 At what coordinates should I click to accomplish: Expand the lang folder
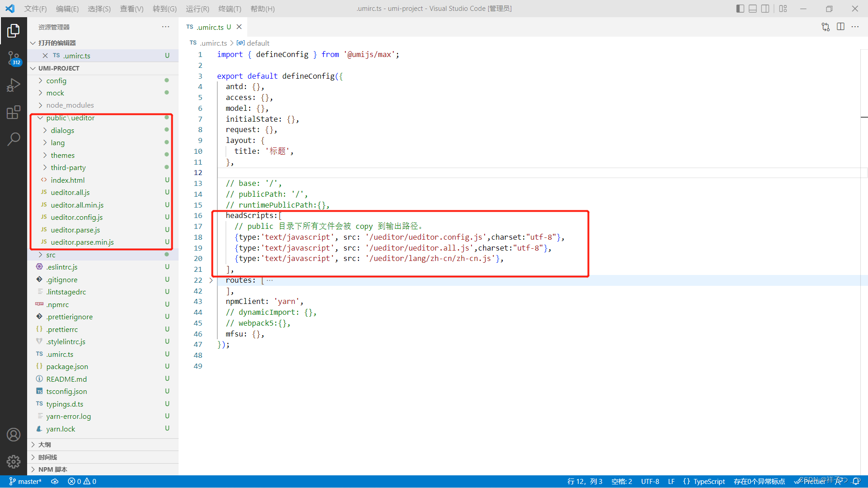tap(103, 142)
